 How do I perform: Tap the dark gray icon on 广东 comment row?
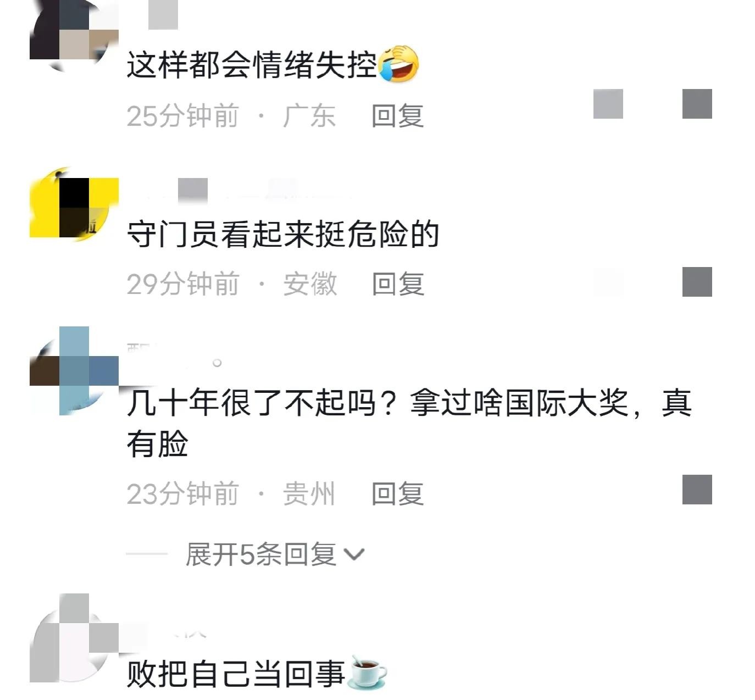pyautogui.click(x=697, y=104)
